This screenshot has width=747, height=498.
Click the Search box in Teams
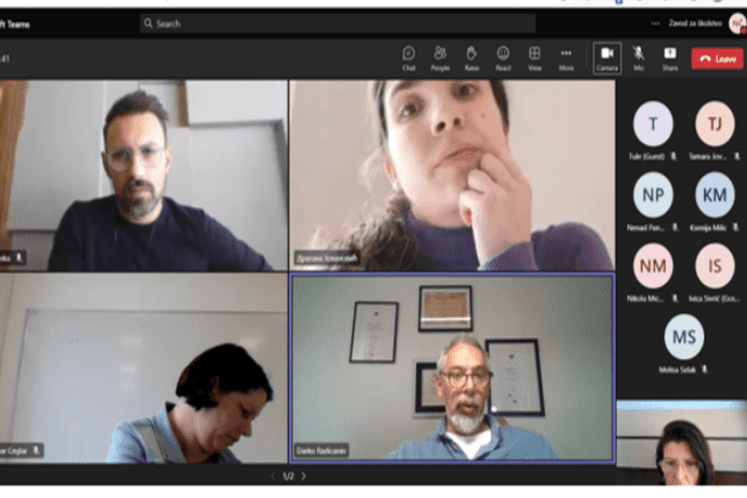pos(337,23)
